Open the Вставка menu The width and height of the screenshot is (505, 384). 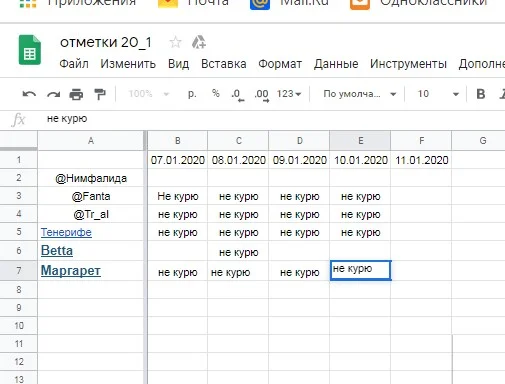point(224,64)
